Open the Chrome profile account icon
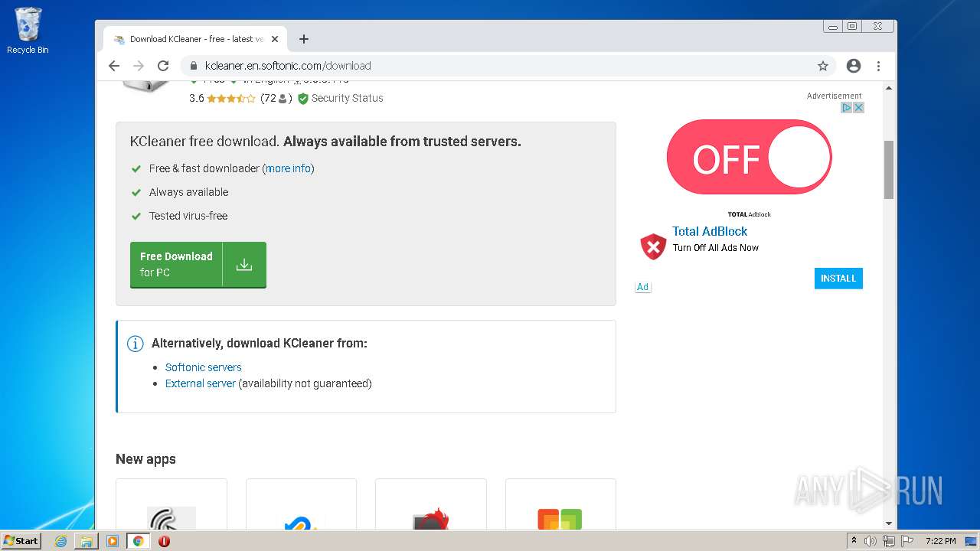The width and height of the screenshot is (980, 551). pos(854,66)
